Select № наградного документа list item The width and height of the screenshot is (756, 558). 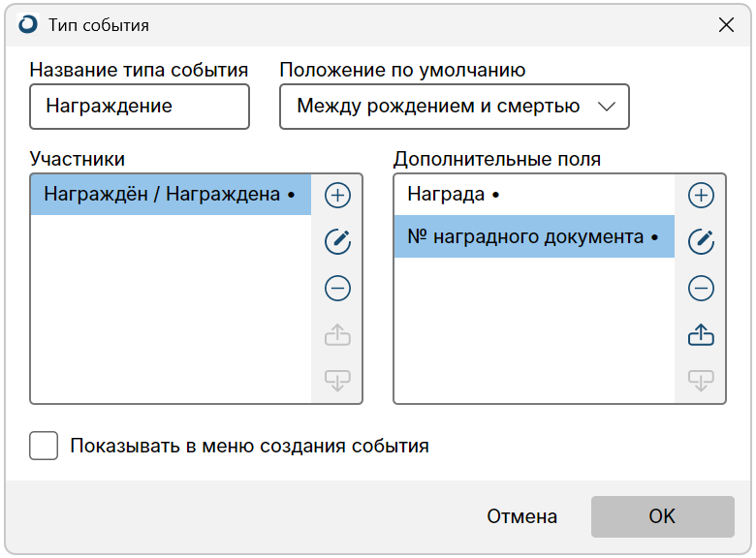(534, 236)
